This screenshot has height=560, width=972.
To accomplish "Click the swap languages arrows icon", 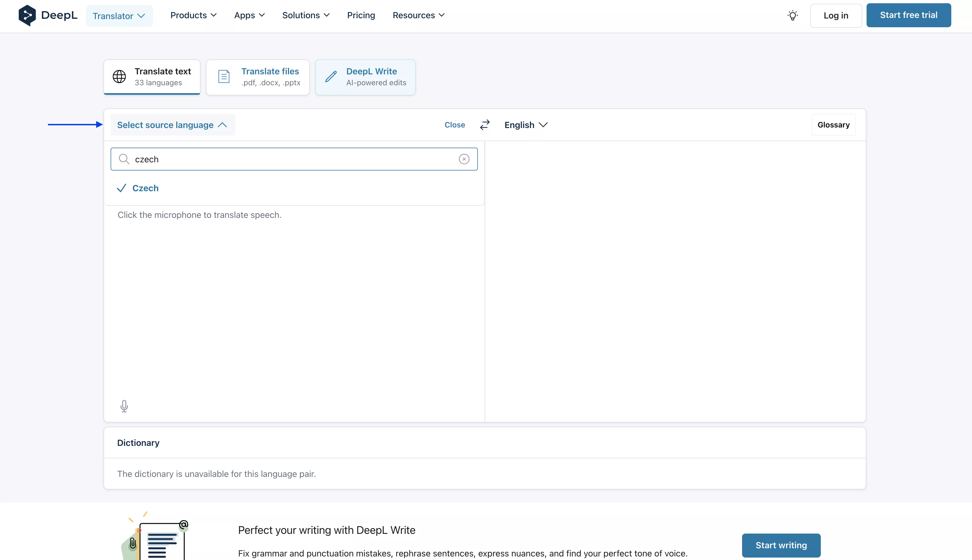I will point(485,125).
